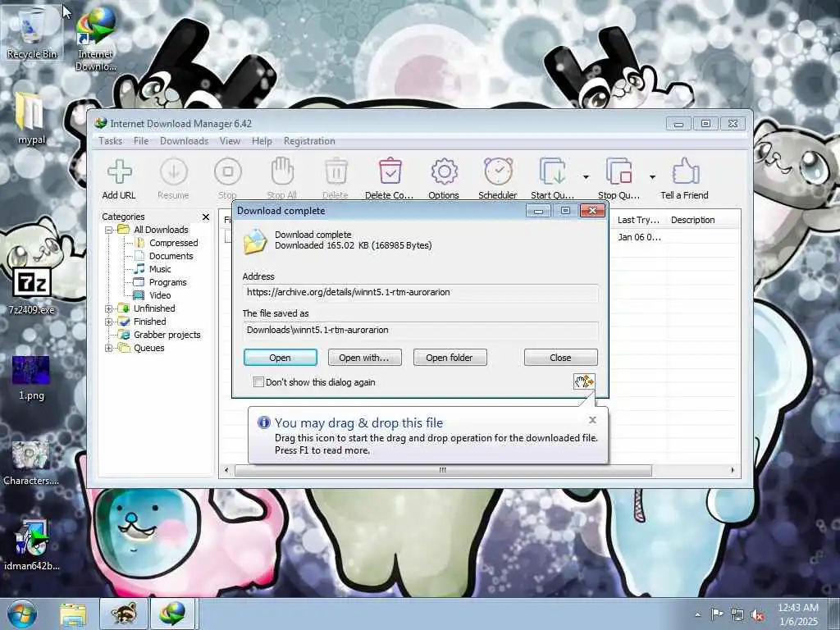Image resolution: width=840 pixels, height=630 pixels.
Task: Show hidden tray icons arrow
Action: click(x=697, y=615)
